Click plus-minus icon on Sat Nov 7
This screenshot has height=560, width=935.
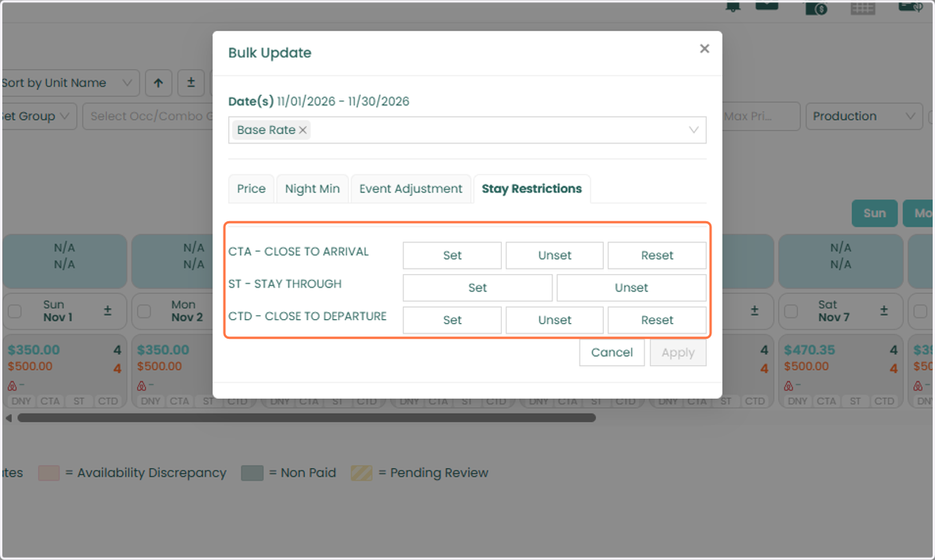point(884,310)
